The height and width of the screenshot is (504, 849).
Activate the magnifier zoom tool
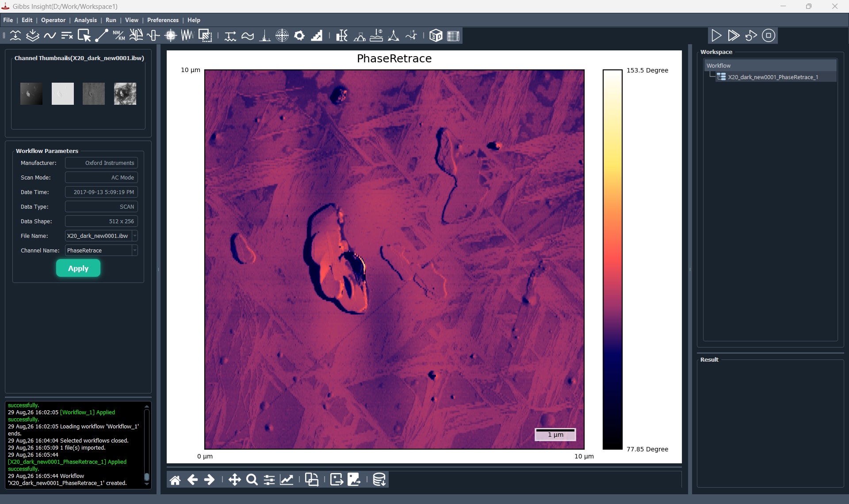(252, 480)
